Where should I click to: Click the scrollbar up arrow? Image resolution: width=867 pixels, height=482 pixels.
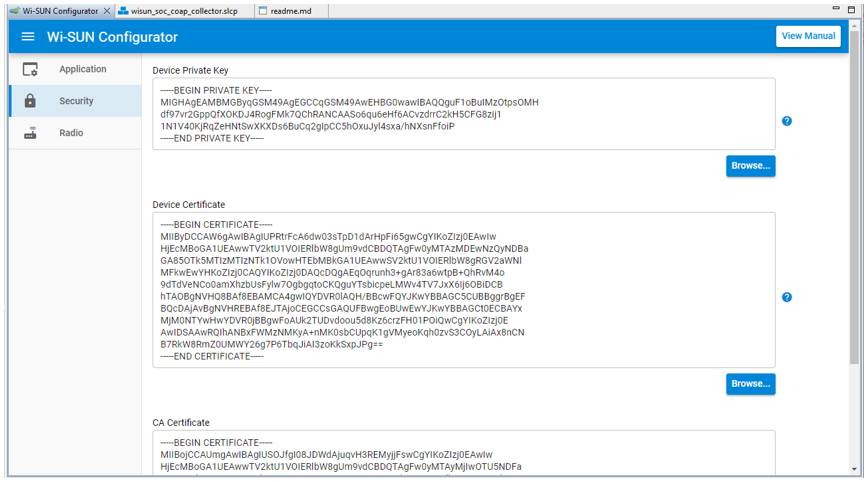pos(855,27)
